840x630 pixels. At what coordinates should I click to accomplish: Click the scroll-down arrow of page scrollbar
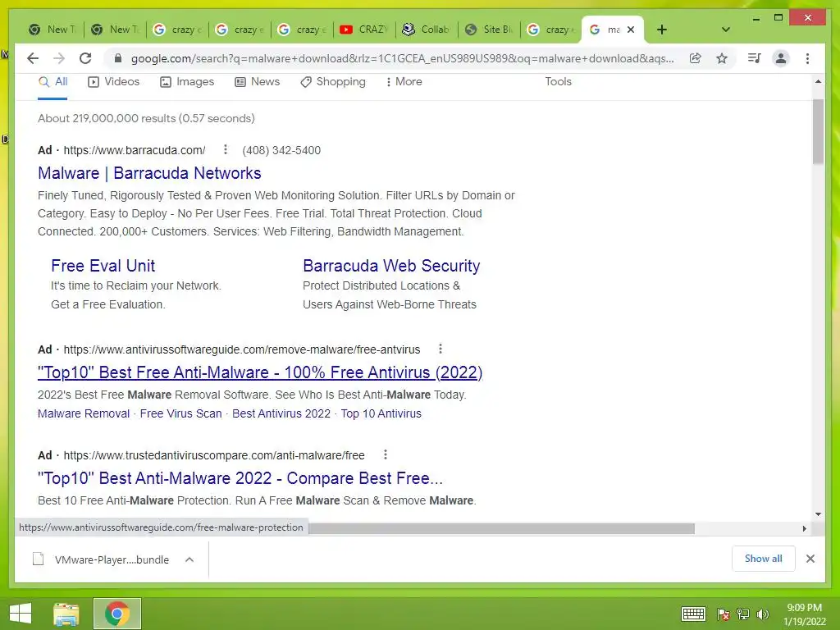(818, 514)
